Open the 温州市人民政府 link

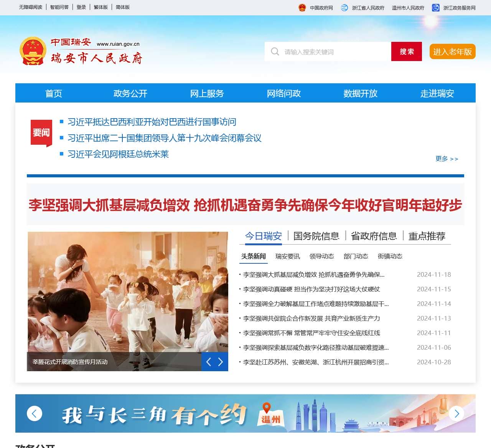tap(408, 8)
